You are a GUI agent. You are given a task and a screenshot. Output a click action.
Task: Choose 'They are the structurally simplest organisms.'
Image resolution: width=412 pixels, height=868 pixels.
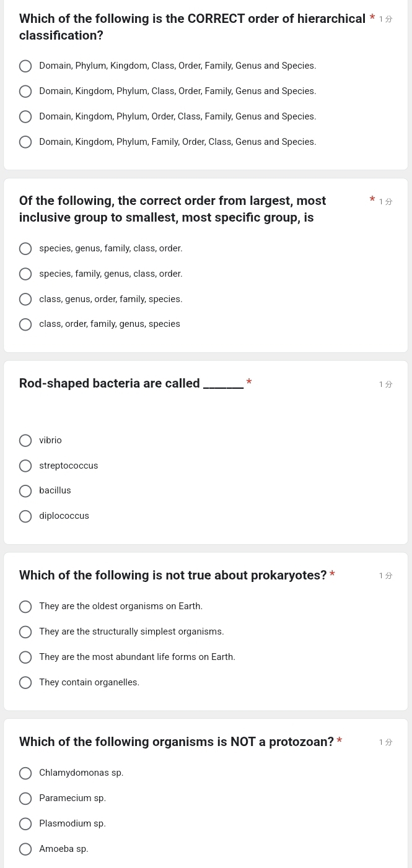[x=25, y=632]
